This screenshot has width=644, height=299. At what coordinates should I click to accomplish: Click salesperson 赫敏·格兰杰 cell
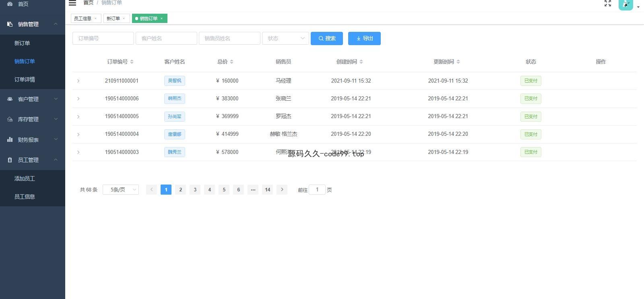[283, 134]
